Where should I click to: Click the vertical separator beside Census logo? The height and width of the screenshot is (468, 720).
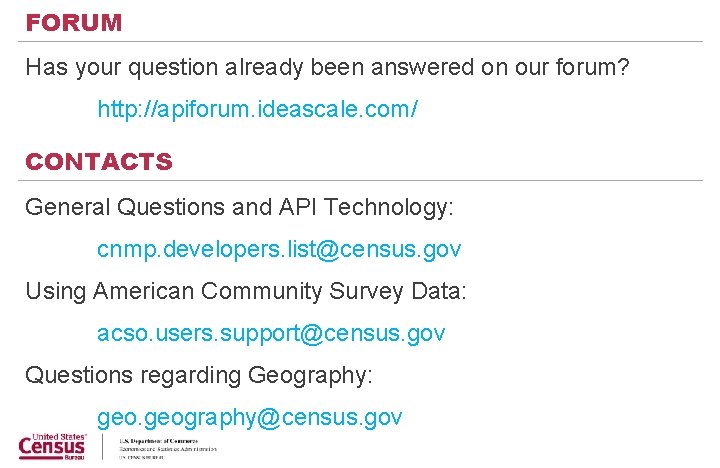pos(103,446)
